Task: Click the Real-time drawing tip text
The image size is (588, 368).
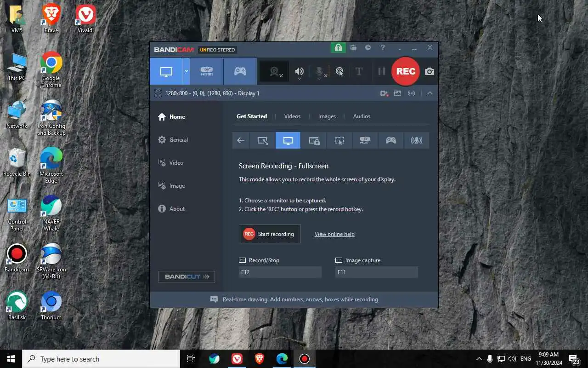Action: tap(300, 299)
